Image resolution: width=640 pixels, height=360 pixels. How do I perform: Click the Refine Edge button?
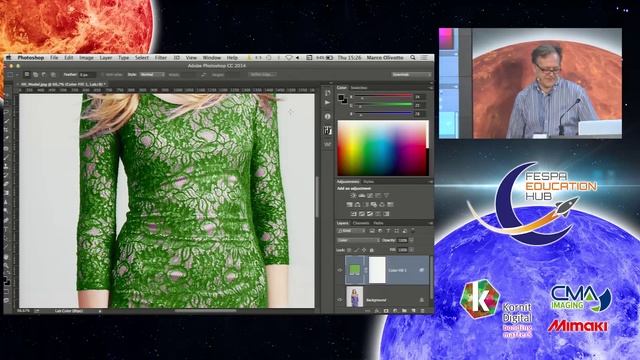262,75
